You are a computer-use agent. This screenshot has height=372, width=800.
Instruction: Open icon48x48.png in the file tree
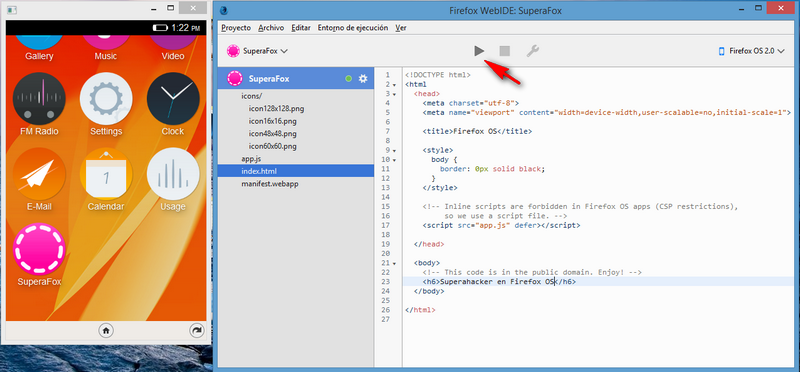[272, 134]
